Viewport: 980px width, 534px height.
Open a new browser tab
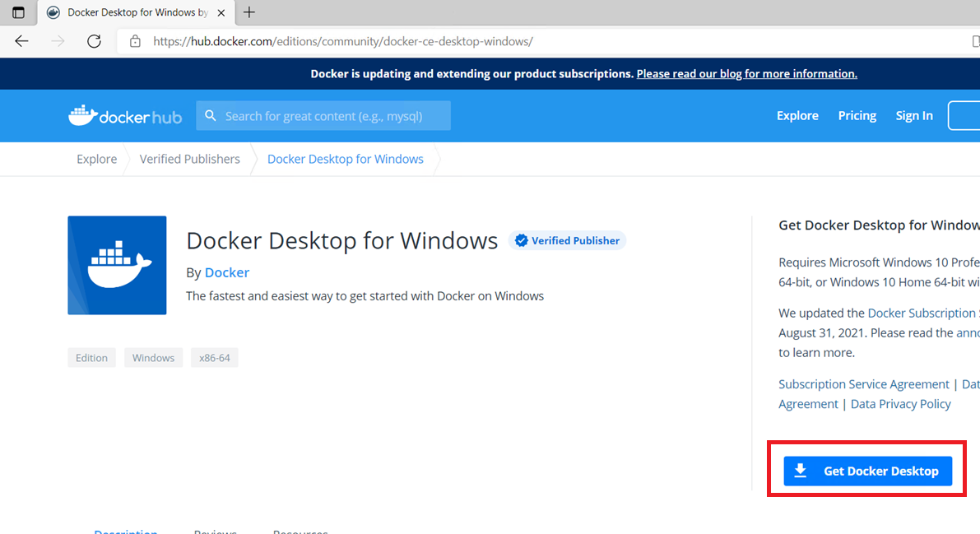pyautogui.click(x=248, y=12)
